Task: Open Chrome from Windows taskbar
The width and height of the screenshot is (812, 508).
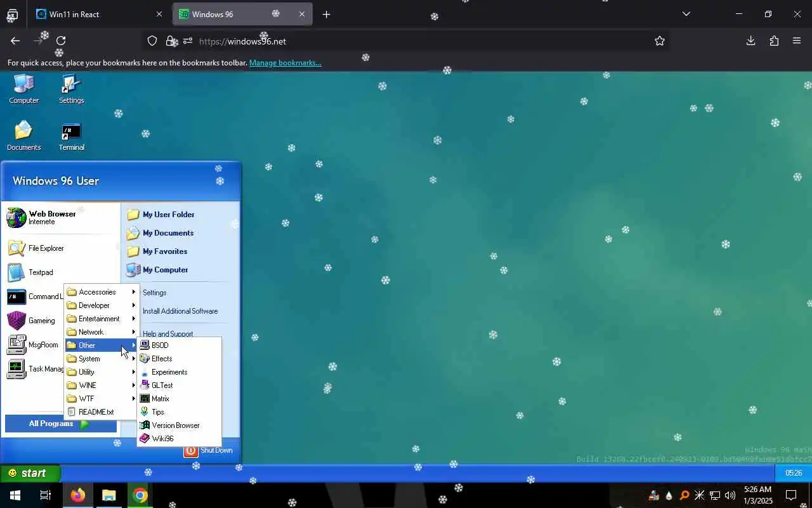Action: point(140,495)
